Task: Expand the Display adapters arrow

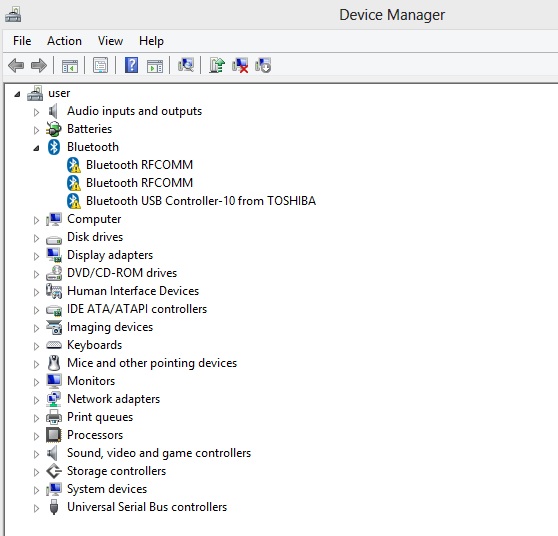Action: pyautogui.click(x=36, y=256)
